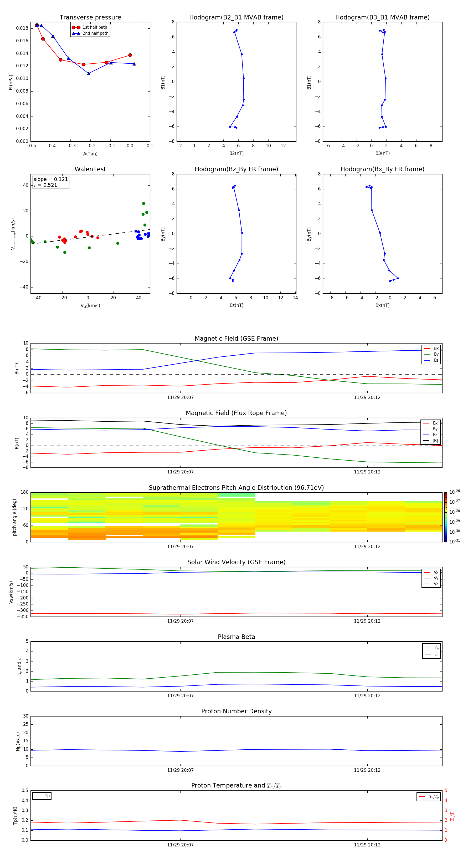Click 'Magnetic Field (Flux Rope Frame)' title

pos(236,413)
